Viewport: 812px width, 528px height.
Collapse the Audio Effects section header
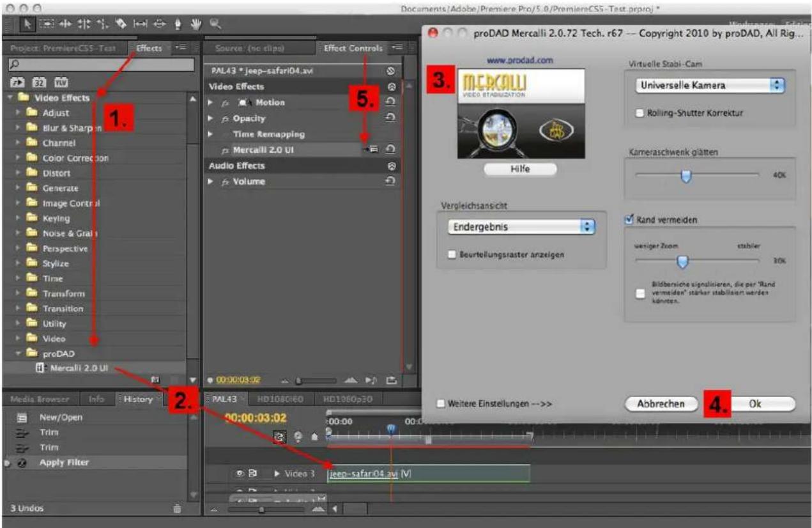pyautogui.click(x=391, y=166)
